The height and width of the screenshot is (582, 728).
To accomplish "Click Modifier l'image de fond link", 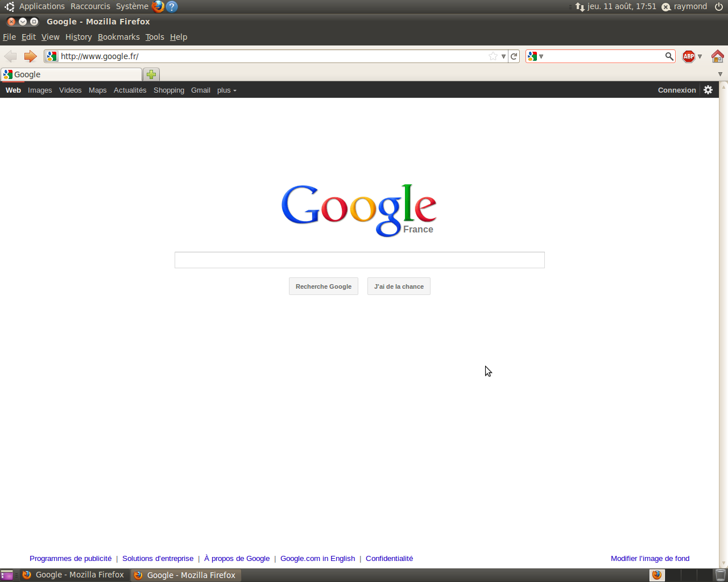I will tap(650, 559).
